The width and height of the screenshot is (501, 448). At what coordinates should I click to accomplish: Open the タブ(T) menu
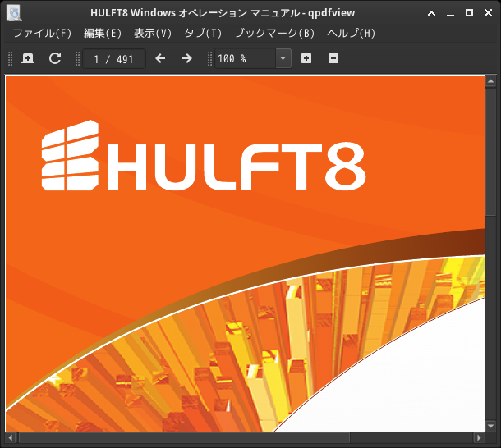coord(203,34)
